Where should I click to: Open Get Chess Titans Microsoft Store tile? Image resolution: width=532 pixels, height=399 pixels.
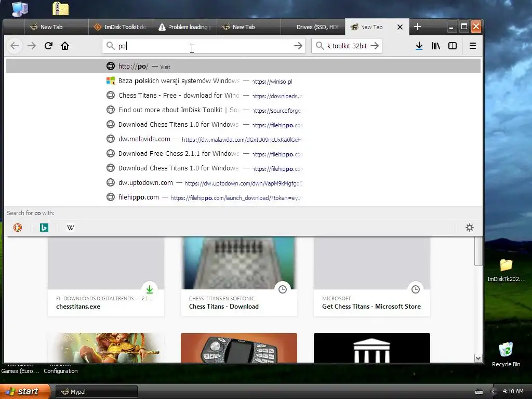372,276
